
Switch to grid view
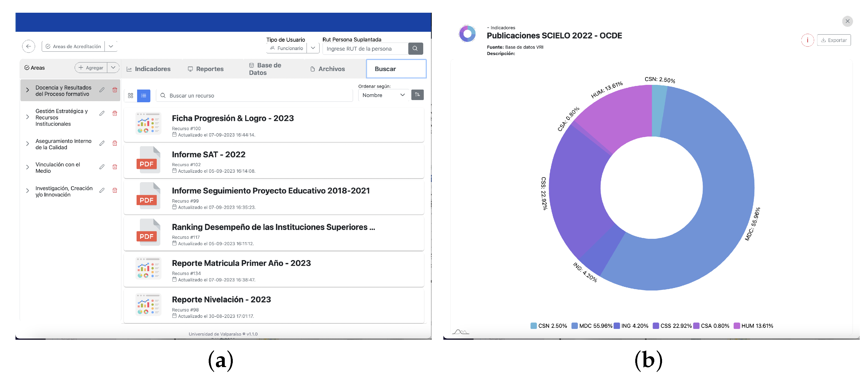130,96
